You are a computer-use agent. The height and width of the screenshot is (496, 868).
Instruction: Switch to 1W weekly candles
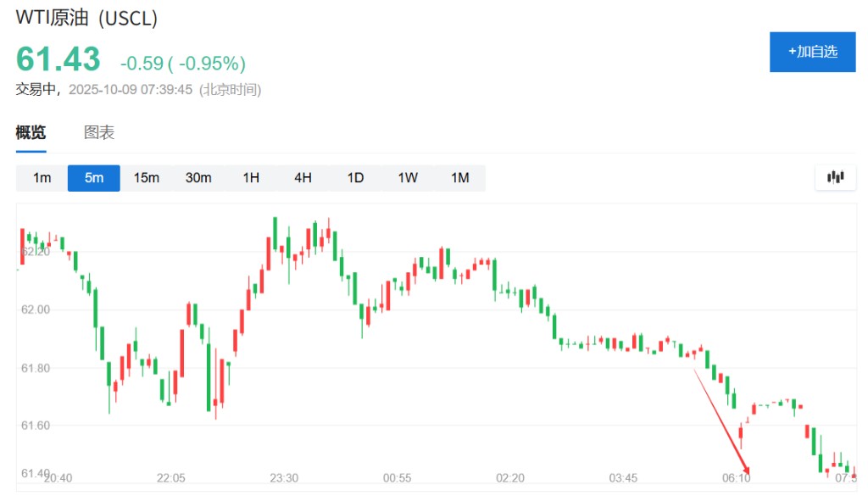[x=408, y=178]
